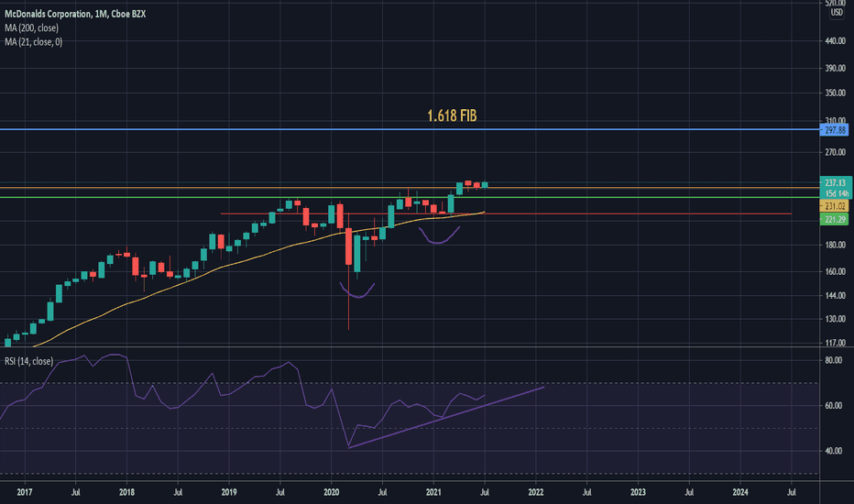Screen dimensions: 854x504
Task: Click the 440.00 price axis label
Action: (835, 41)
